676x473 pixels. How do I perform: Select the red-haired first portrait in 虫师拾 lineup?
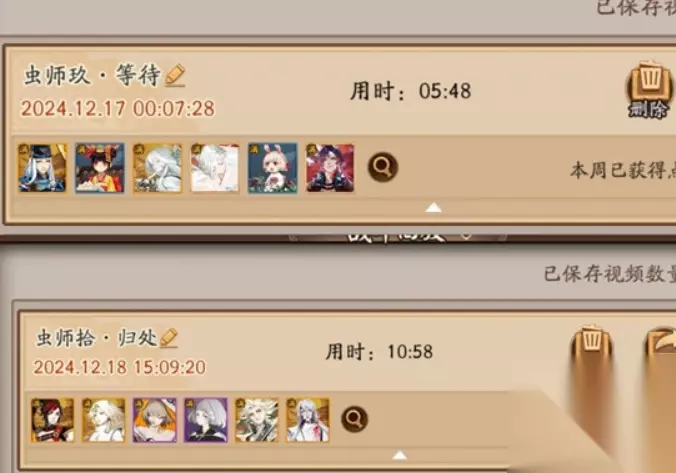tap(53, 420)
